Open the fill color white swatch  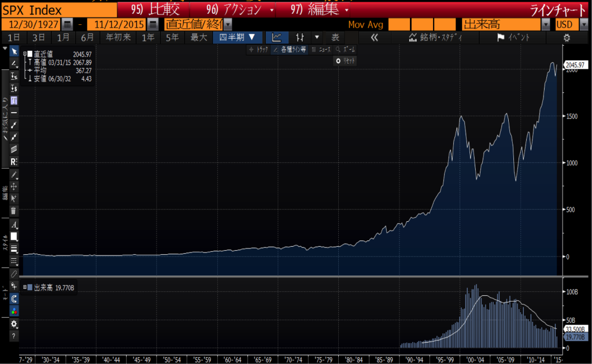pos(14,237)
